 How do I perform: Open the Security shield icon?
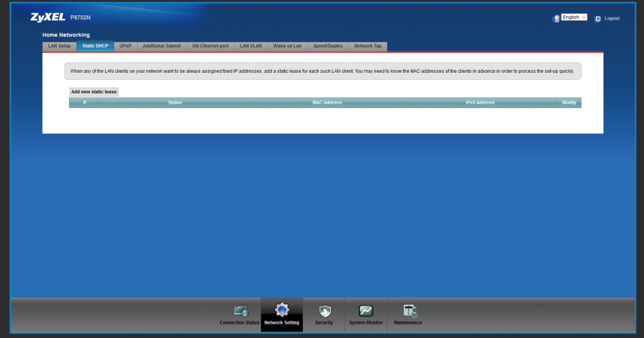[x=325, y=312]
